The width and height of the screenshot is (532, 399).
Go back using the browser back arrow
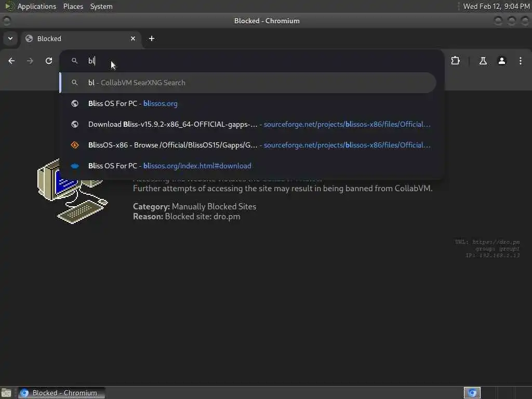coord(11,61)
